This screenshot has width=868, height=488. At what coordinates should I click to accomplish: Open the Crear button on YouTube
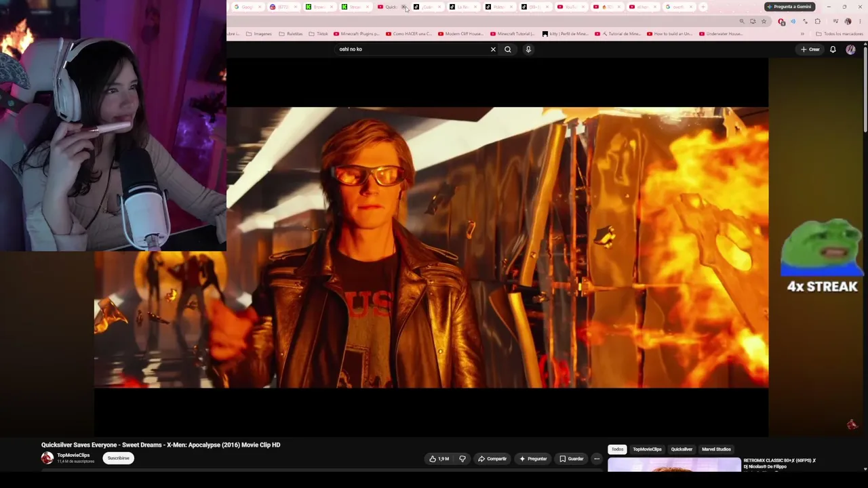pos(810,49)
